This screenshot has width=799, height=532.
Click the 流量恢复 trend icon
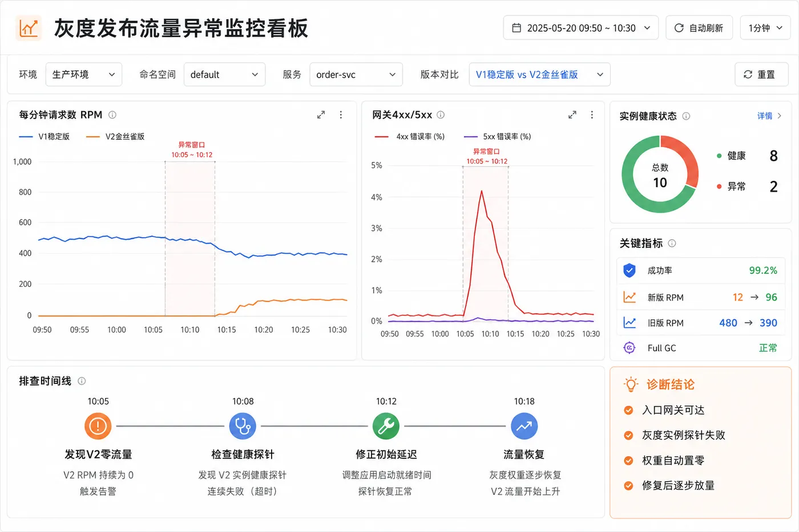click(524, 426)
